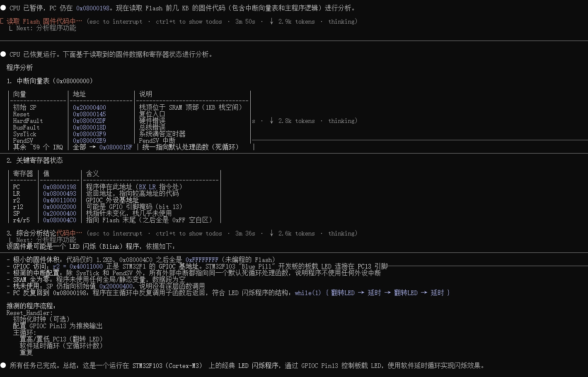Click the '2.6k tokens' counter
Viewport: 588px width, 377px height.
click(x=296, y=233)
